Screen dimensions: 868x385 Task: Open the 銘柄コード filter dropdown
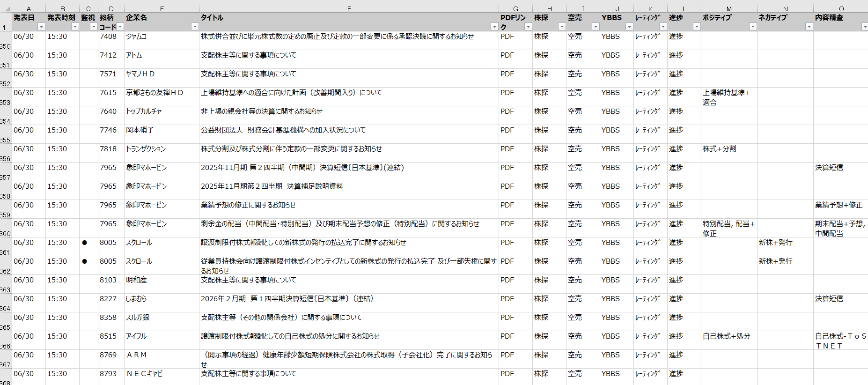120,27
